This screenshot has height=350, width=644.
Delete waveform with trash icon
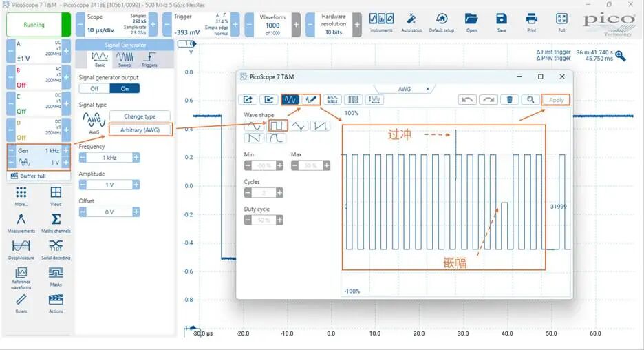[509, 99]
